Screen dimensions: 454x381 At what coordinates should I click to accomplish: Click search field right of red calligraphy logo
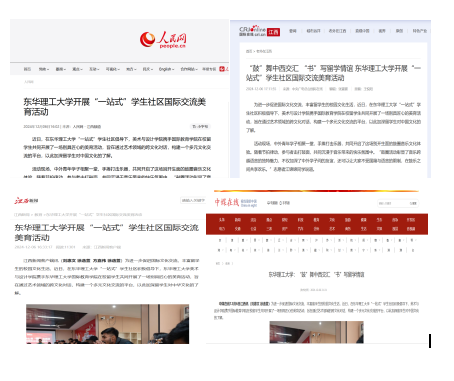pyautogui.click(x=398, y=203)
